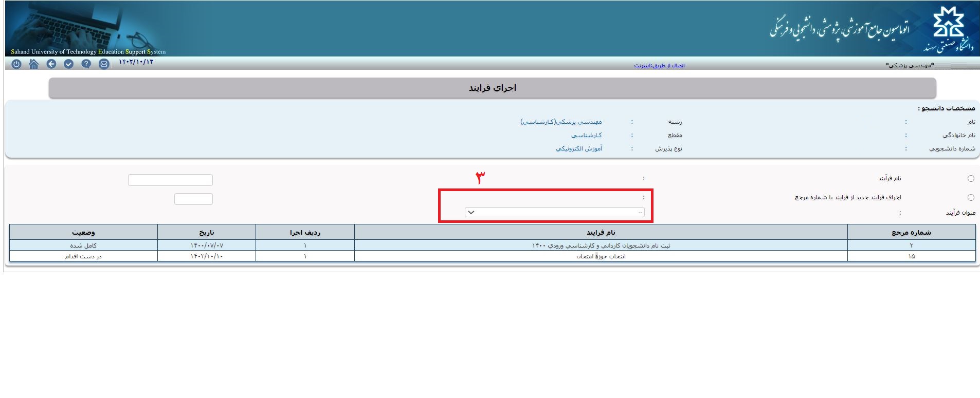Open messages with the envelope icon
The width and height of the screenshot is (980, 398).
point(104,64)
